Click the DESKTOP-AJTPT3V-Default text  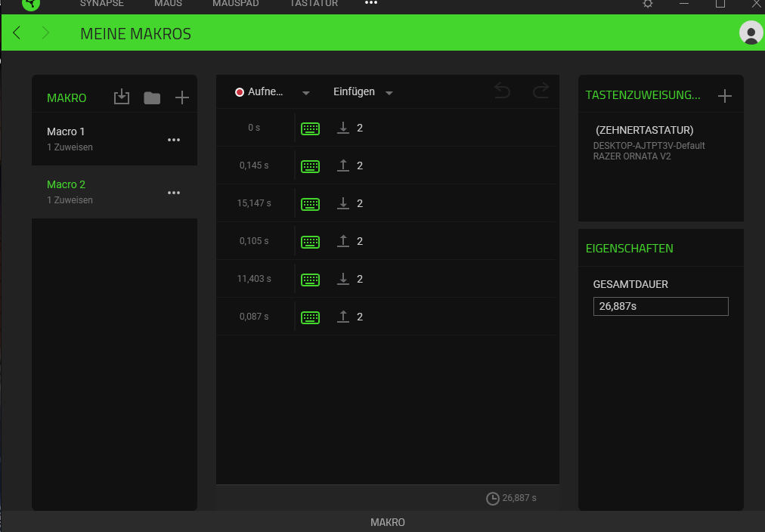[649, 146]
